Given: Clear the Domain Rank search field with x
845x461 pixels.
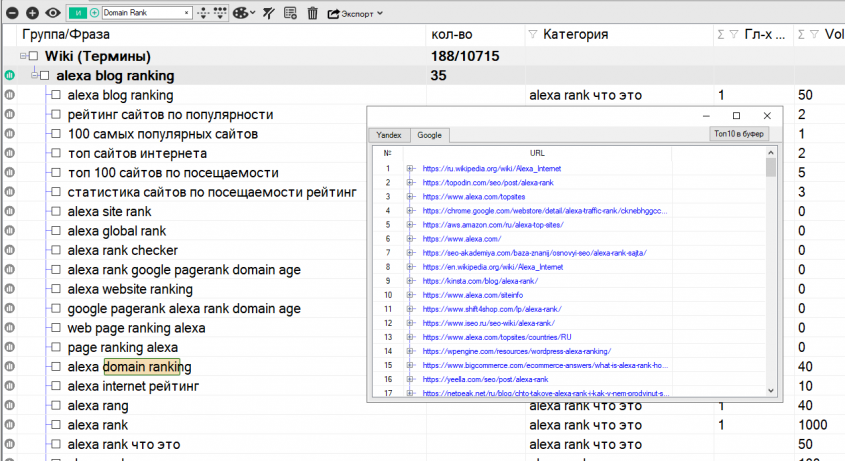Looking at the screenshot, I should click(186, 13).
